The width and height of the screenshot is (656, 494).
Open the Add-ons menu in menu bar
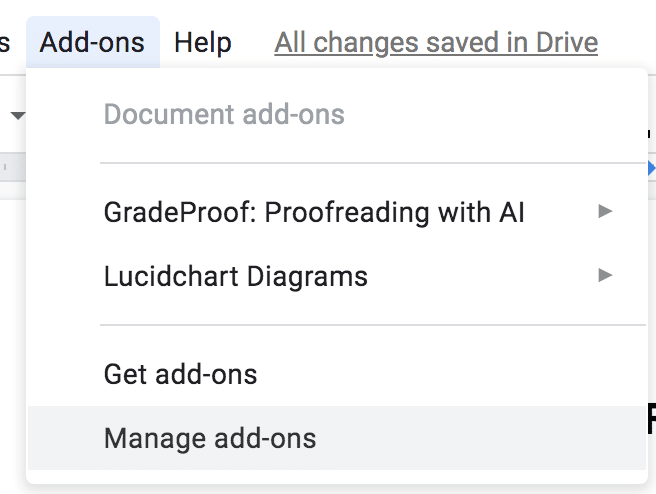click(92, 43)
